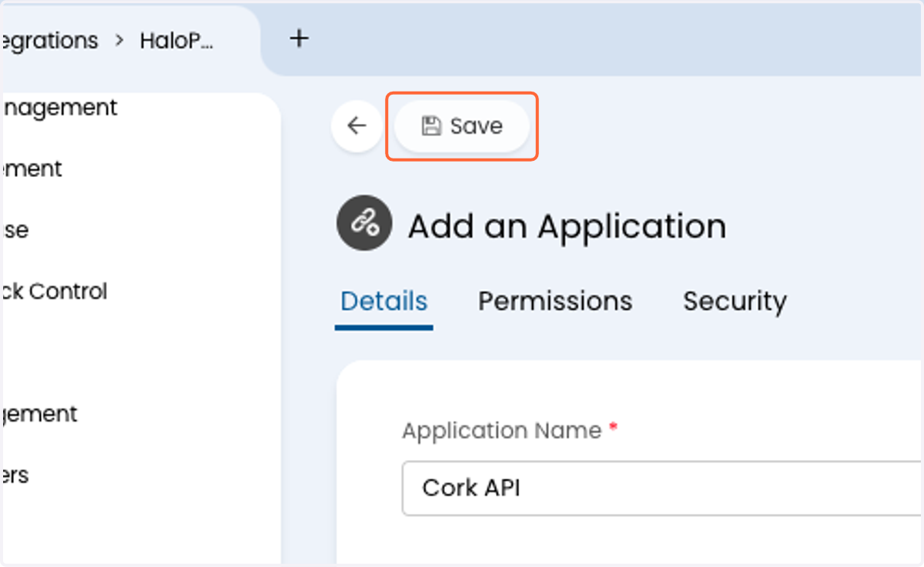Select the sidebar item showing 'ement'

[31, 168]
